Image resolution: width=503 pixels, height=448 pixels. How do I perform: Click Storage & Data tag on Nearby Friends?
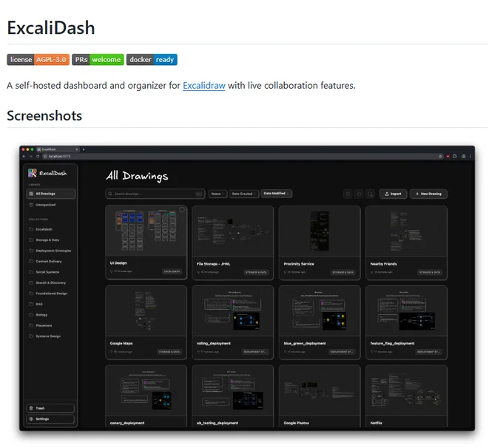[430, 272]
